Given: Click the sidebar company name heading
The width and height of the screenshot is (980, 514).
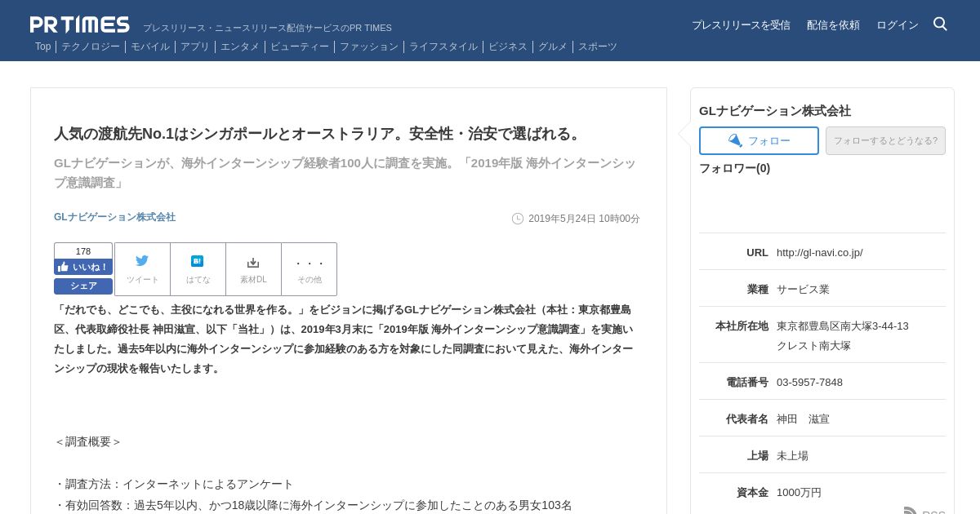Looking at the screenshot, I should pyautogui.click(x=775, y=111).
